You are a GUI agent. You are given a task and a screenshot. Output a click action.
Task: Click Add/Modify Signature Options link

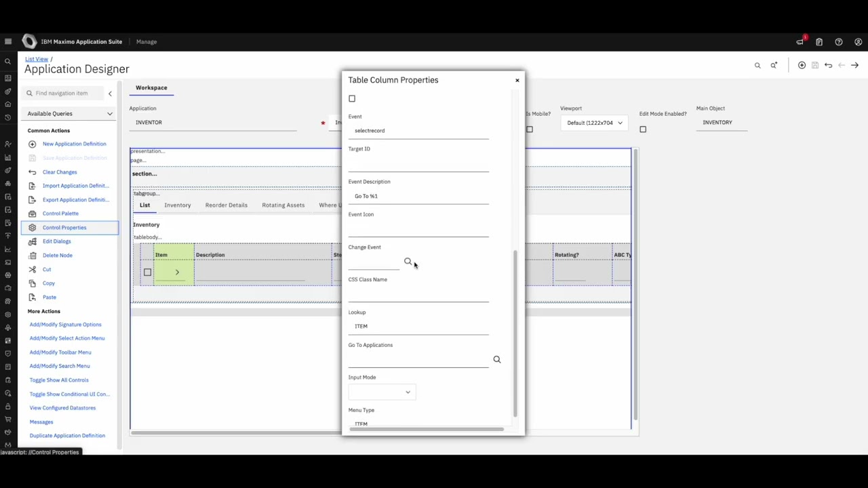pyautogui.click(x=65, y=325)
